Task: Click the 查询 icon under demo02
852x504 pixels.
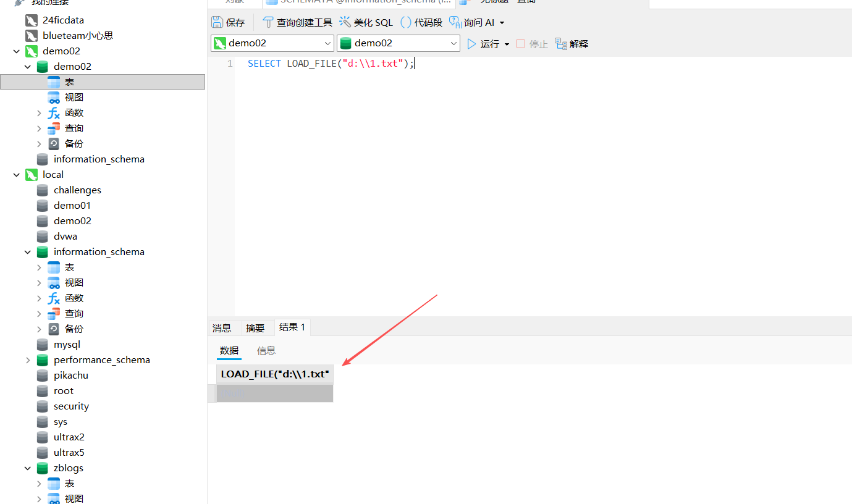Action: [54, 128]
